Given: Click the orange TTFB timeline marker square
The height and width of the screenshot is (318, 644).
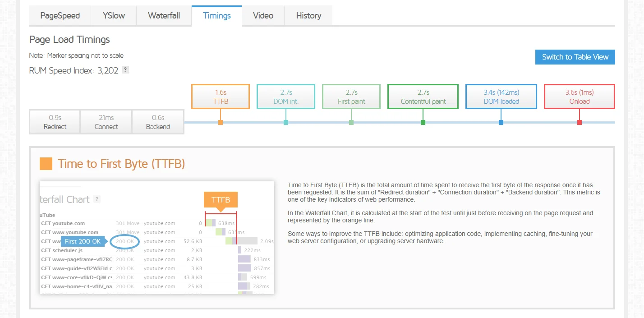Looking at the screenshot, I should [x=221, y=122].
